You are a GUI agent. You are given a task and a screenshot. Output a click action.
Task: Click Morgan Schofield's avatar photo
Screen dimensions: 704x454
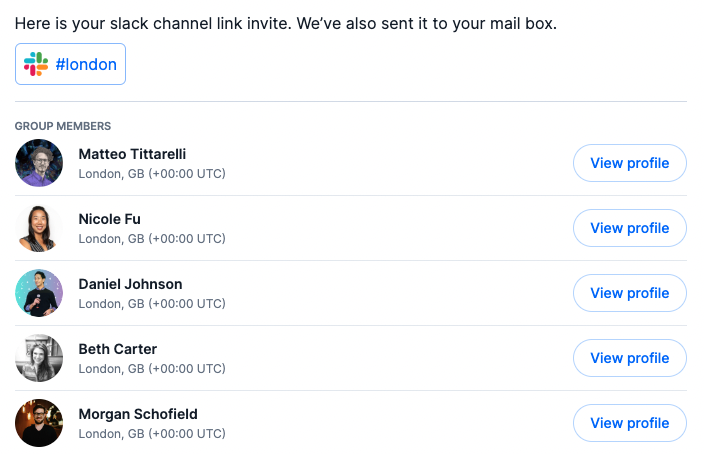point(39,423)
